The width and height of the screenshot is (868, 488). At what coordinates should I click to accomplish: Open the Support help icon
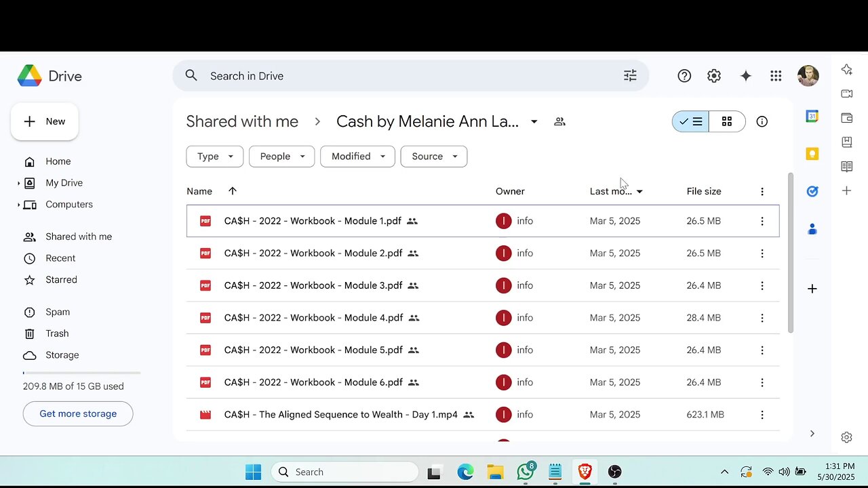click(684, 76)
